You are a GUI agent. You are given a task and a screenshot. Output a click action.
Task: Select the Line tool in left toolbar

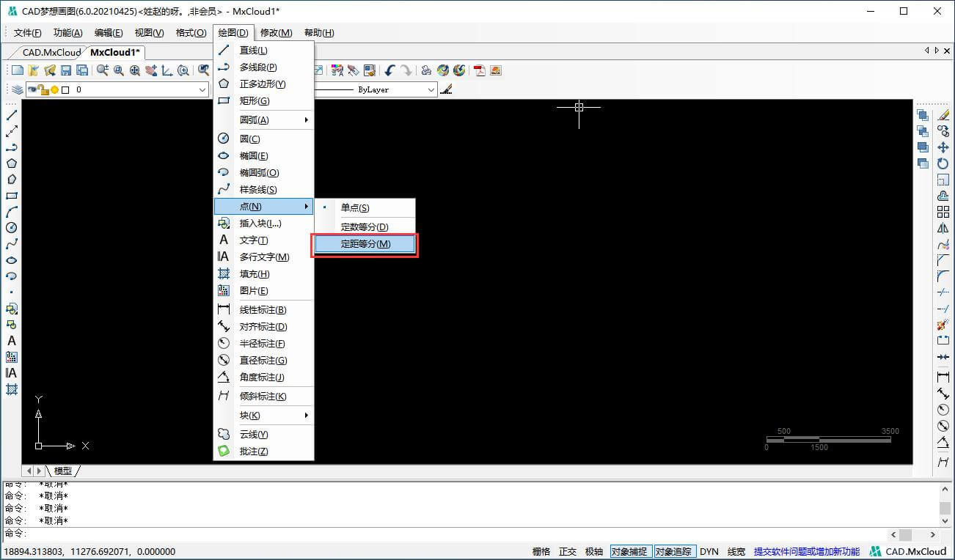coord(12,115)
